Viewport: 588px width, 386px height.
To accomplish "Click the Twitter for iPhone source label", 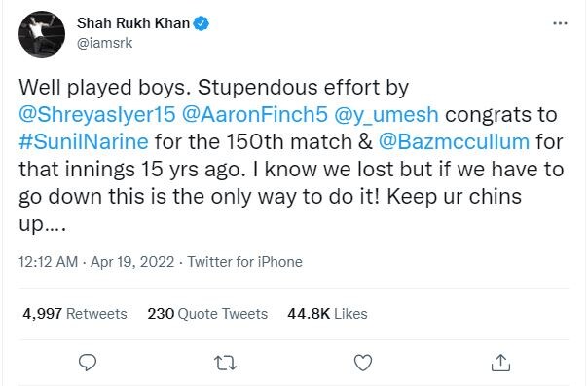I will (245, 262).
